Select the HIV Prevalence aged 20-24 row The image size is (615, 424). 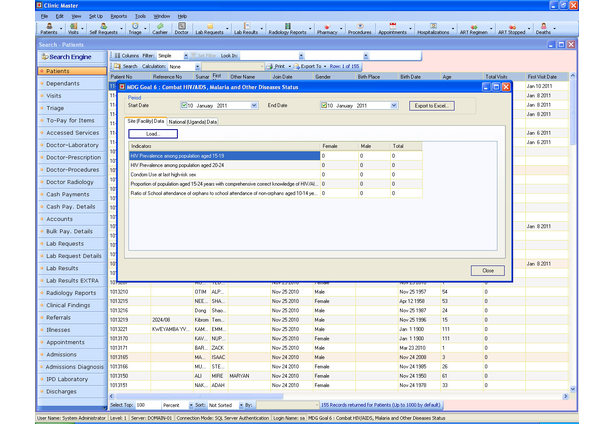point(275,165)
